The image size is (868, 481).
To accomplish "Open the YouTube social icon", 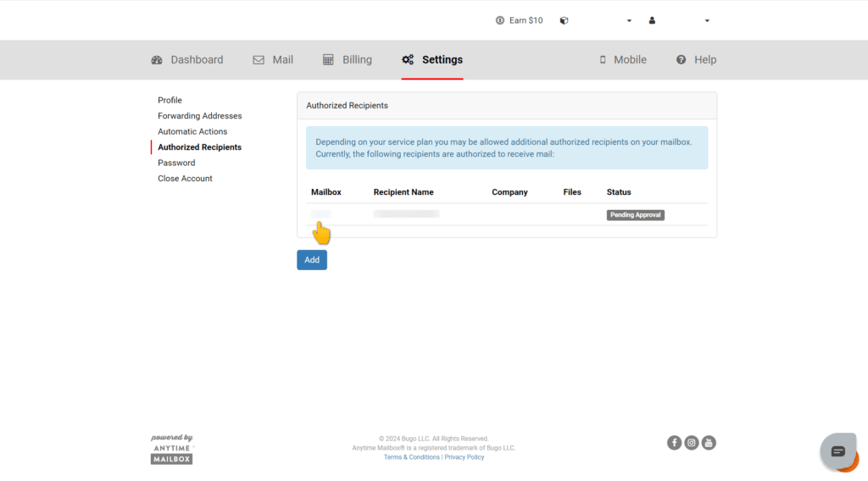I will (709, 443).
